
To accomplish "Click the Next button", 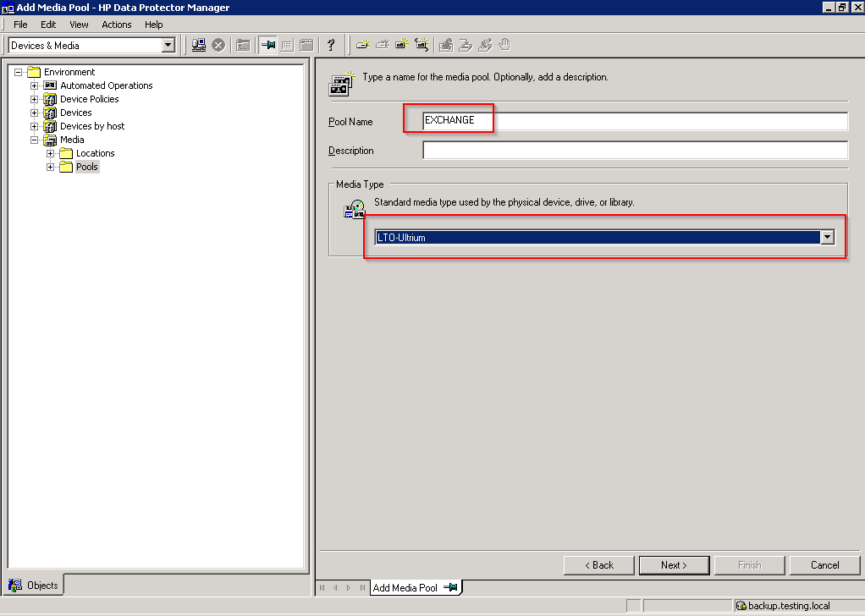I will pos(674,564).
